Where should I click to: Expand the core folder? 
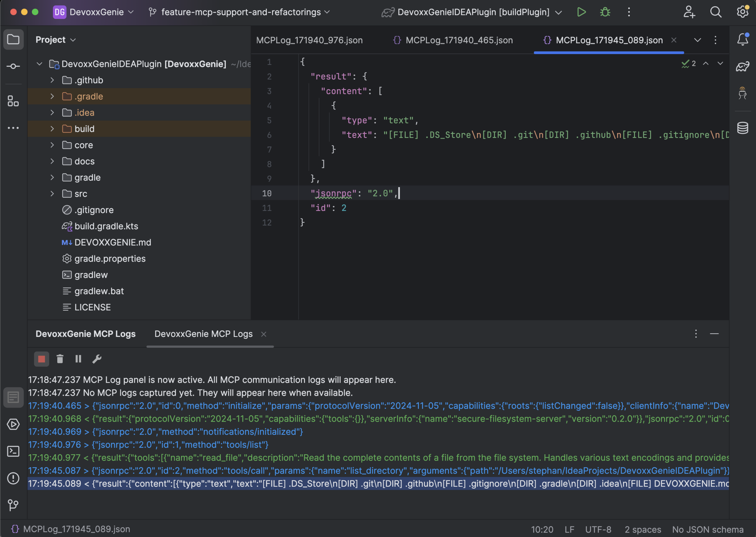point(52,145)
